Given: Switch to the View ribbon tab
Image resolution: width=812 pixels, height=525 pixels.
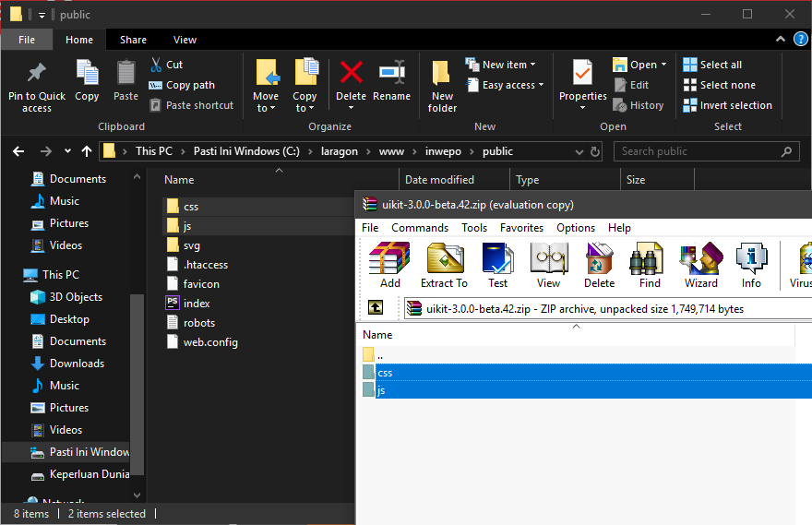Looking at the screenshot, I should pos(185,40).
